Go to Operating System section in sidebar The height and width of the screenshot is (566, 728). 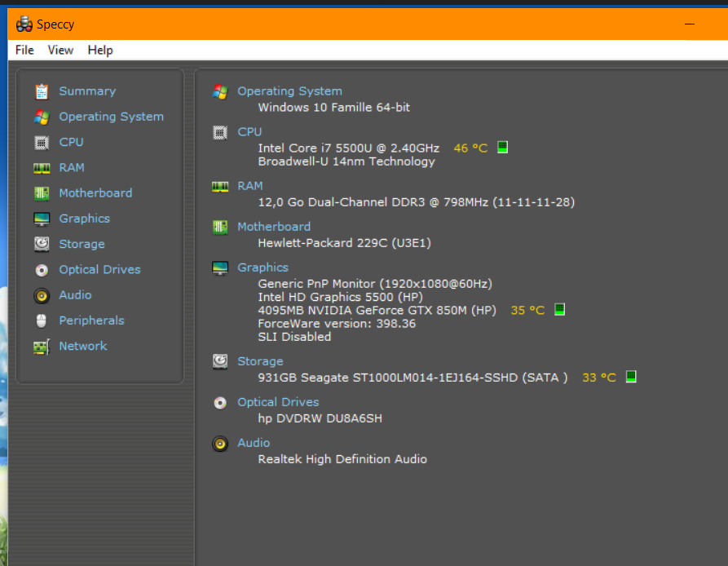[112, 117]
